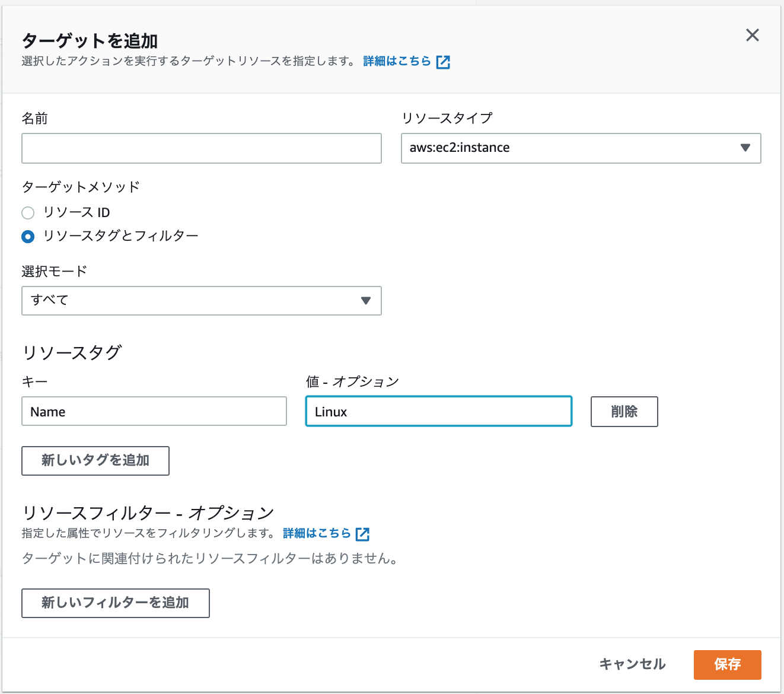This screenshot has width=784, height=694.
Task: Focus the 名前 text field
Action: coord(201,148)
